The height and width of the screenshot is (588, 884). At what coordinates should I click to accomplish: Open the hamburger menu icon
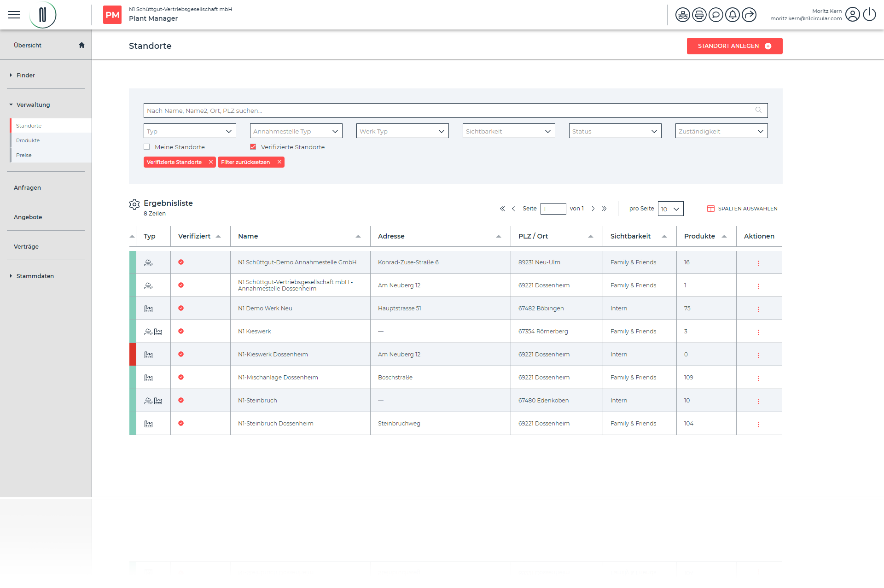pyautogui.click(x=14, y=15)
